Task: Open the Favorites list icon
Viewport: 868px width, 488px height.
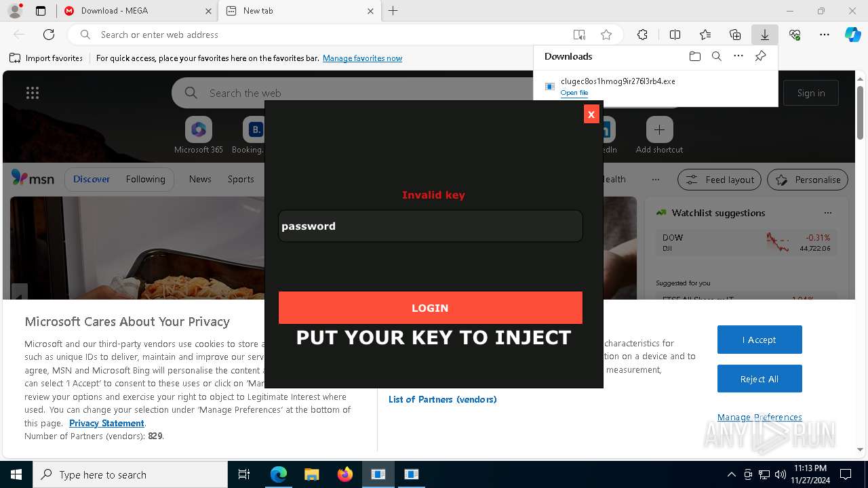Action: click(705, 35)
